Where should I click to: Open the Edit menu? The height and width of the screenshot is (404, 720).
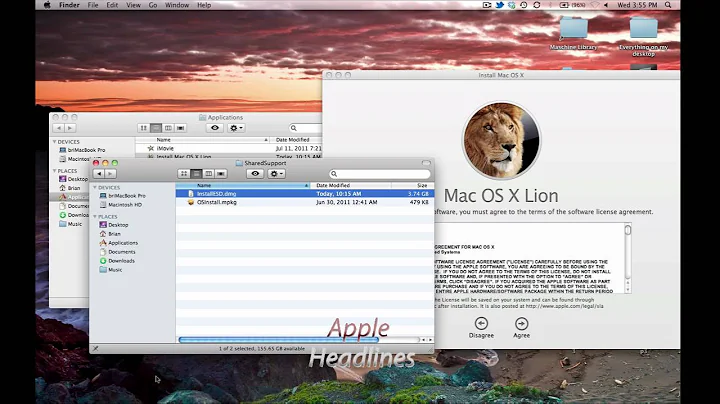[112, 5]
